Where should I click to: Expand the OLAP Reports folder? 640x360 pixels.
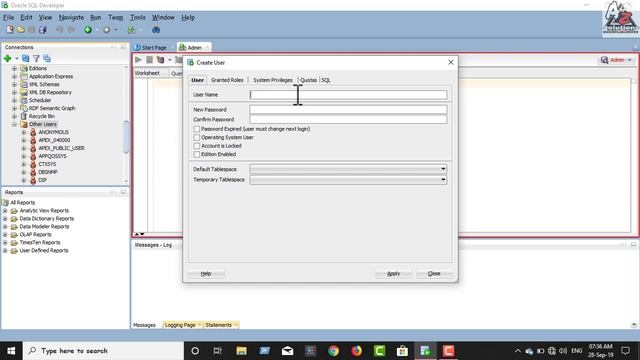tap(5, 235)
